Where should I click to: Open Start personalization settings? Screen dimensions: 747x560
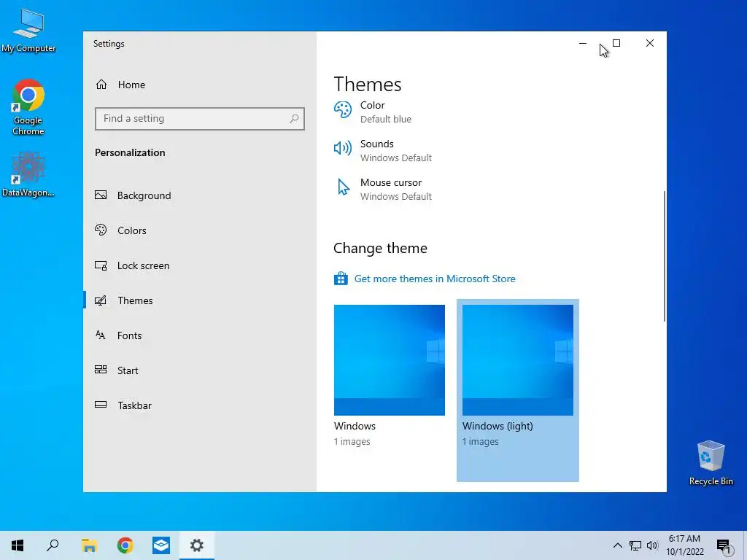[199, 370]
